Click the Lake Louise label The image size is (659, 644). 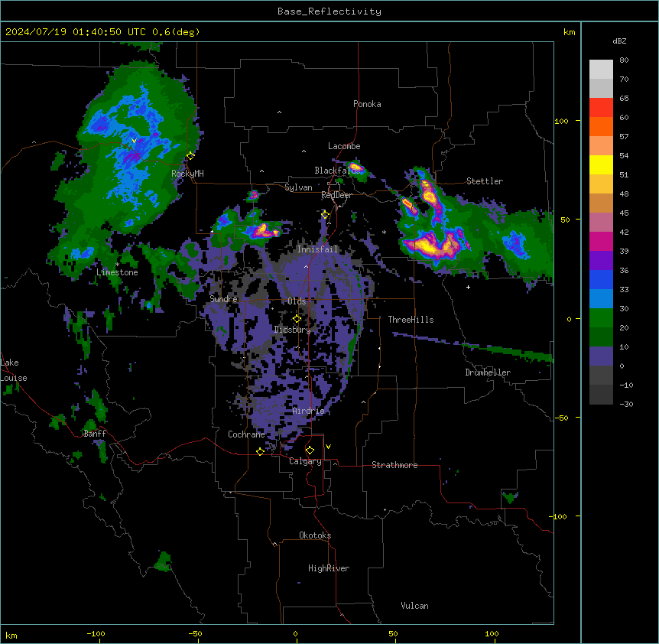pyautogui.click(x=14, y=370)
